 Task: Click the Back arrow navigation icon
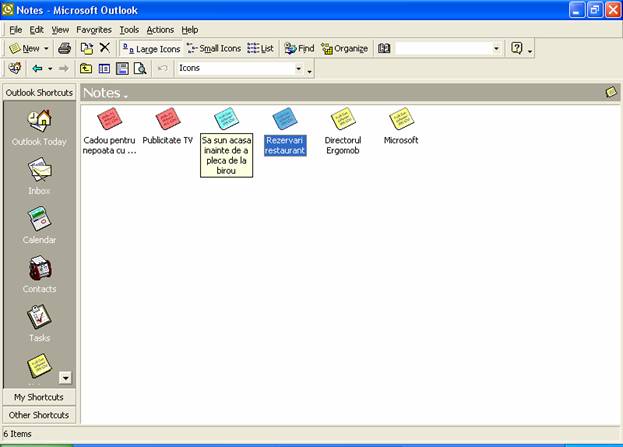[37, 69]
